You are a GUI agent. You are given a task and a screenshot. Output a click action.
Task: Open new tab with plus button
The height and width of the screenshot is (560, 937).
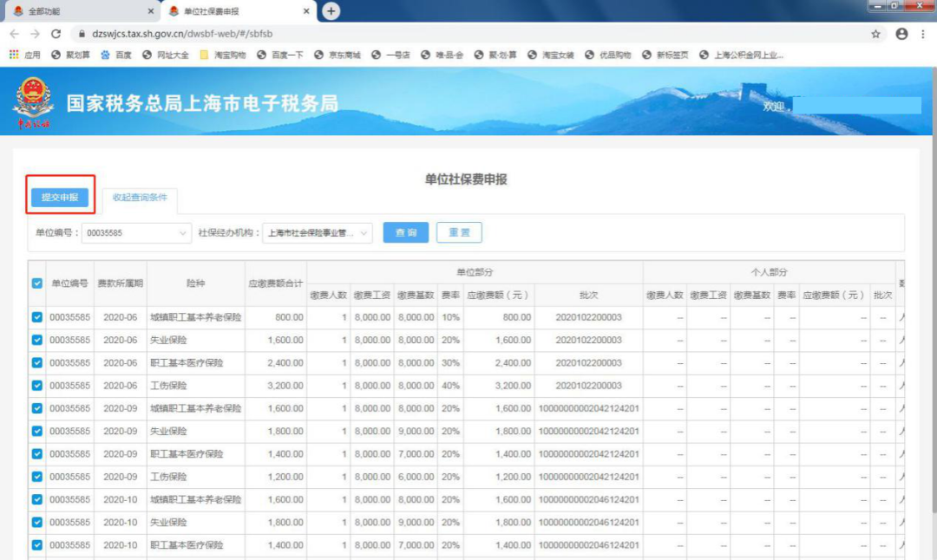331,10
